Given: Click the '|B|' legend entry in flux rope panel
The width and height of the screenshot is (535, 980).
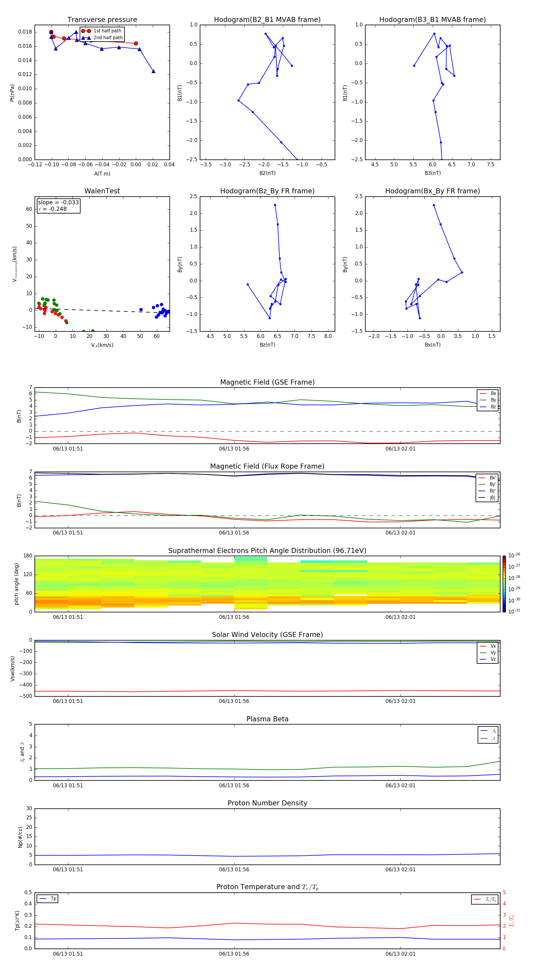Looking at the screenshot, I should point(487,498).
